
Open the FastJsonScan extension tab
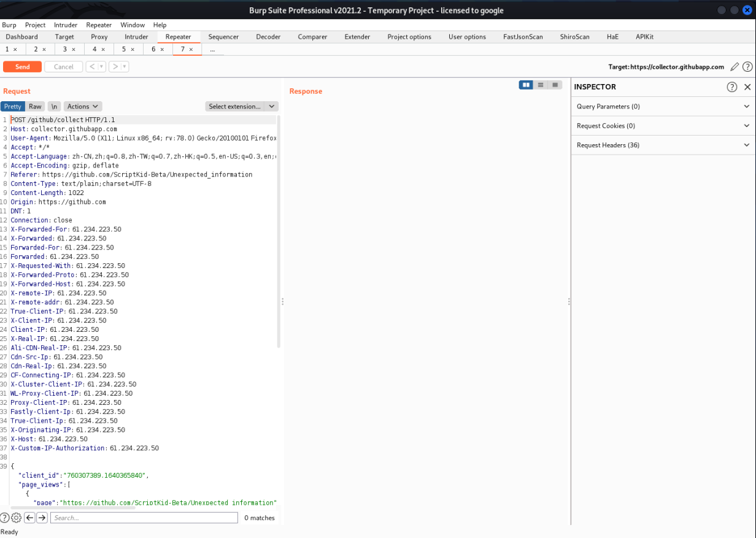click(523, 37)
